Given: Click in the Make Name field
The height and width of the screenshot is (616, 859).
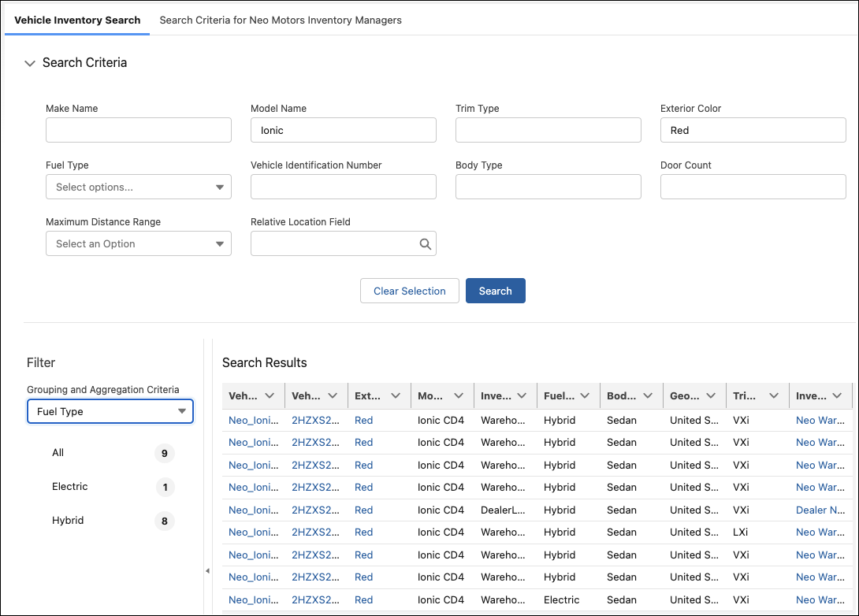Looking at the screenshot, I should 139,130.
